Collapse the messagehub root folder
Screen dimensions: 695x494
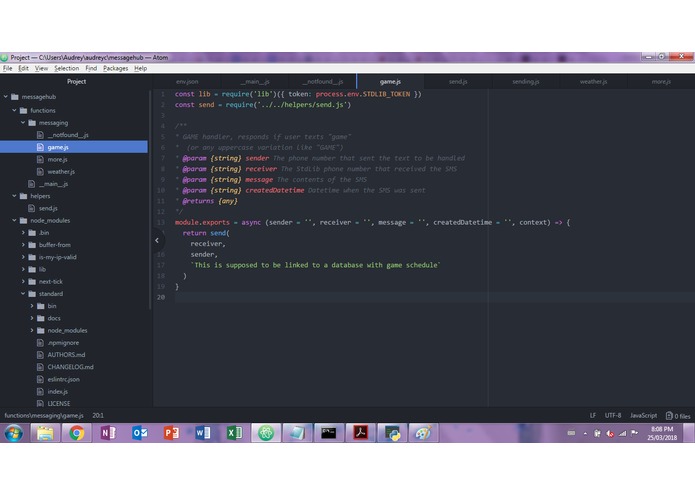click(6, 97)
